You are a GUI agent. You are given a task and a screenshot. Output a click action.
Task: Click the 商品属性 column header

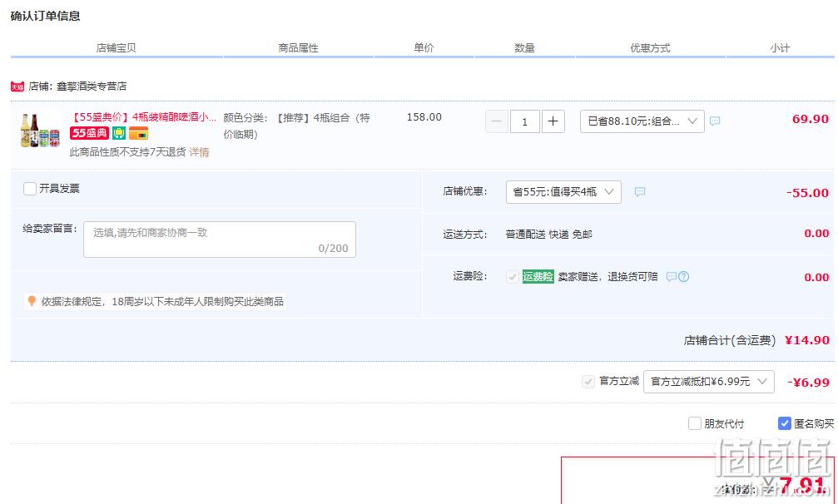coord(298,48)
